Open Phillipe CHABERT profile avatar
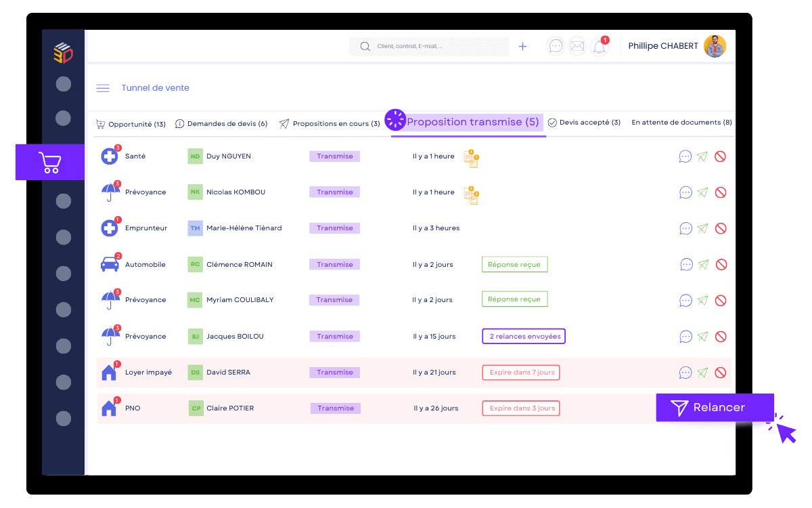812x508 pixels. point(715,47)
